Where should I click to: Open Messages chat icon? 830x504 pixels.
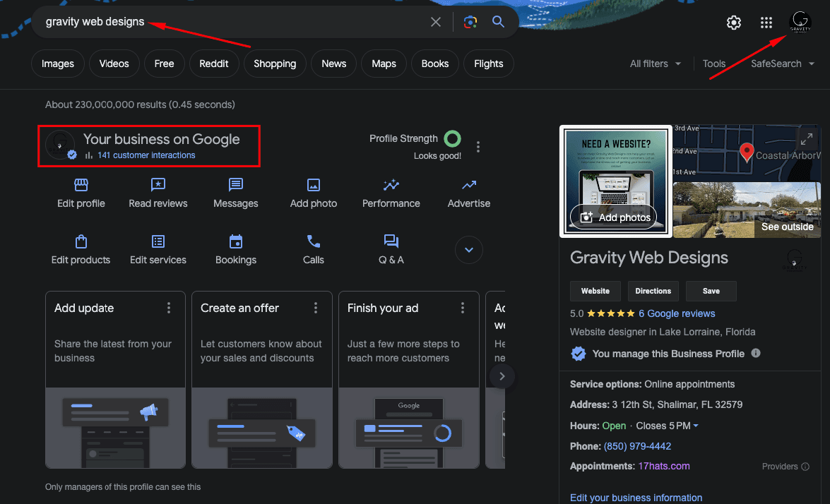(235, 184)
